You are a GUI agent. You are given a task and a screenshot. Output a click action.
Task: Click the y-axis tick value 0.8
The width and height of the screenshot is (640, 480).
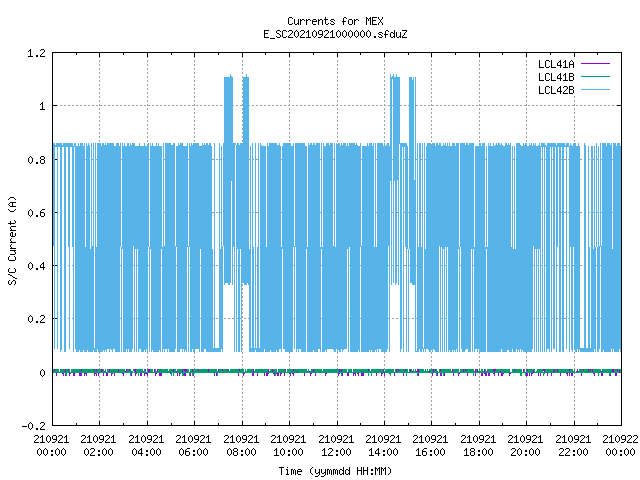point(36,160)
